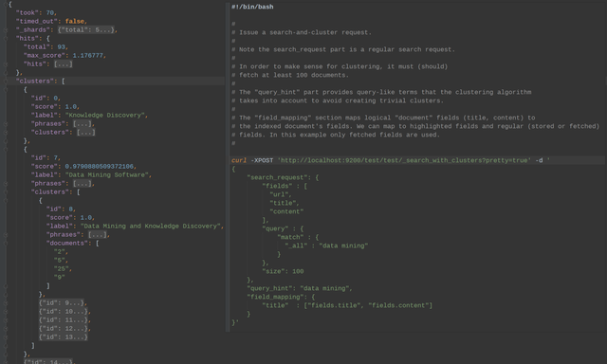Click the "fields.title" string in field_mapping
607x364 pixels.
pyautogui.click(x=335, y=305)
